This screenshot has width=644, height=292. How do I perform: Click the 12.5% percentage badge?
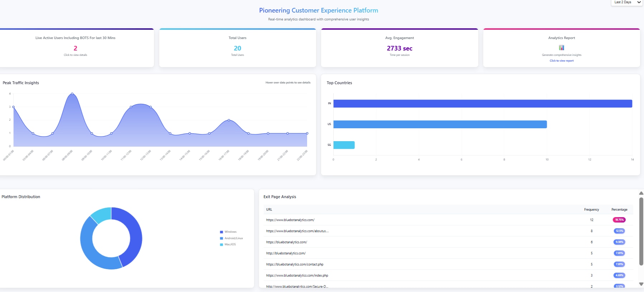[619, 231]
